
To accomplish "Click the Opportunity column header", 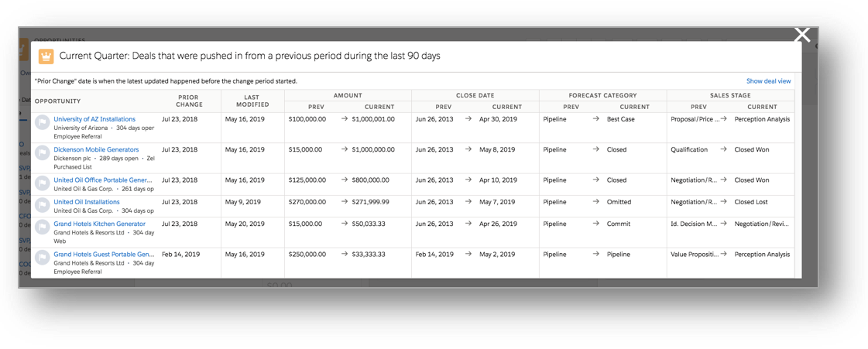I will 57,101.
